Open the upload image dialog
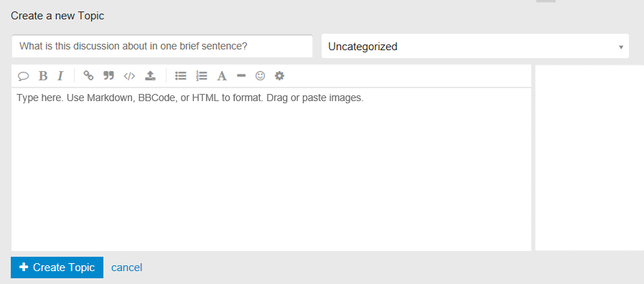The image size is (644, 284). tap(150, 75)
